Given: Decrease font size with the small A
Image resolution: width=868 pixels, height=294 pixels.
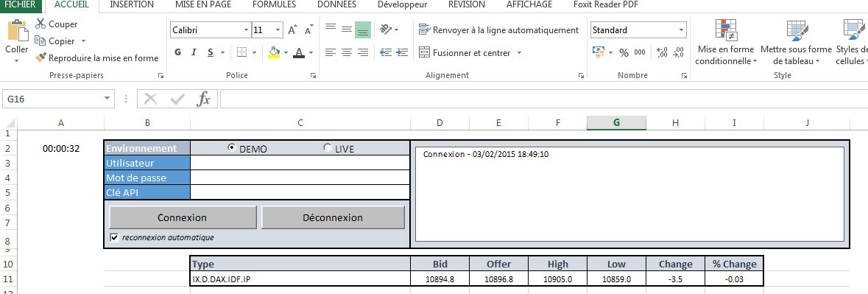Looking at the screenshot, I should click(309, 30).
